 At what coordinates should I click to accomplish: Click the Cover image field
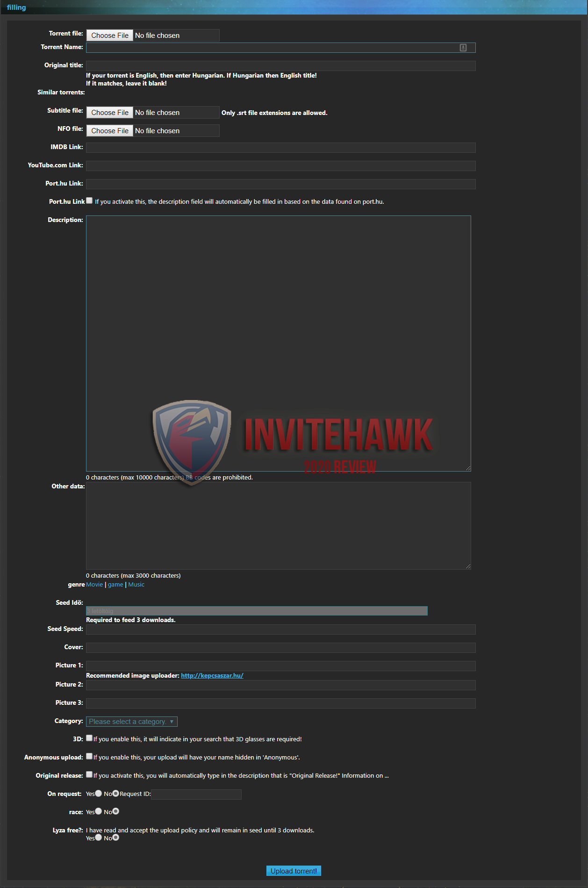pyautogui.click(x=281, y=648)
